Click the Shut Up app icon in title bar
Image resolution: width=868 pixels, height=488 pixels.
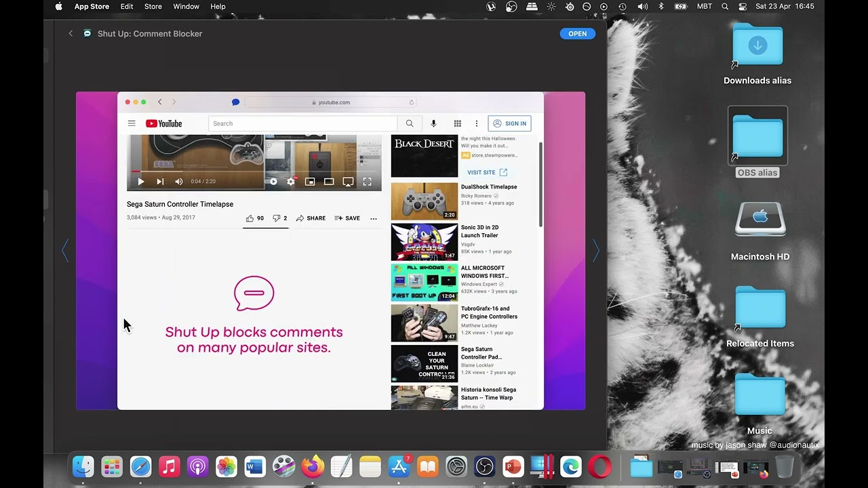point(87,33)
